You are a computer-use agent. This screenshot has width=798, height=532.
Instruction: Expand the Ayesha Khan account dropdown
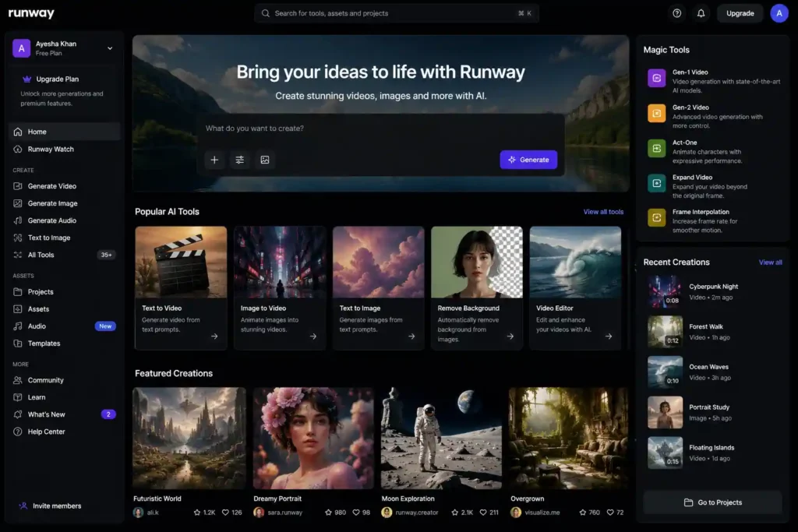pyautogui.click(x=110, y=48)
